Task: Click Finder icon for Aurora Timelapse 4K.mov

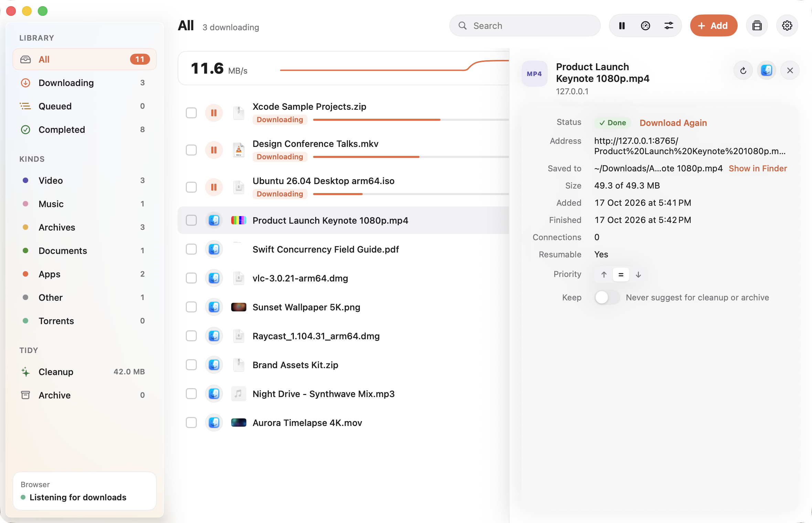Action: (x=214, y=423)
